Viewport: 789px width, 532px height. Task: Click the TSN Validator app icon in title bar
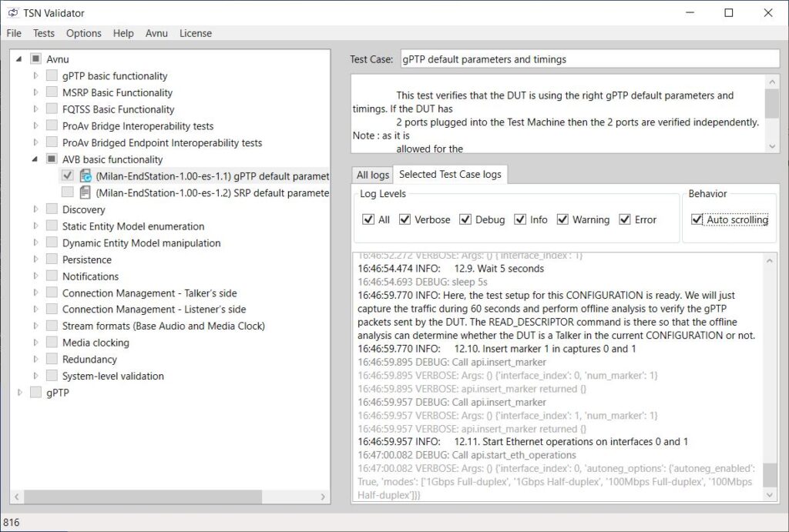[13, 13]
